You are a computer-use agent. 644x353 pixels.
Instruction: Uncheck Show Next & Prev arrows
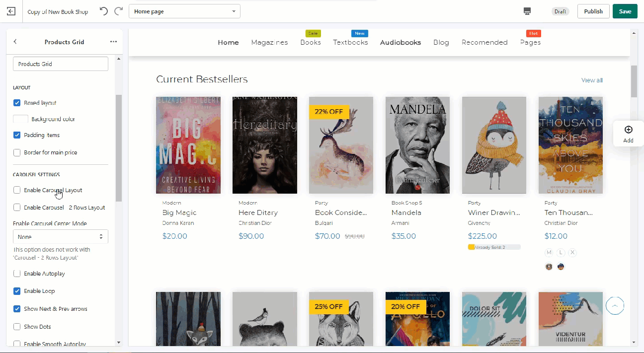17,309
